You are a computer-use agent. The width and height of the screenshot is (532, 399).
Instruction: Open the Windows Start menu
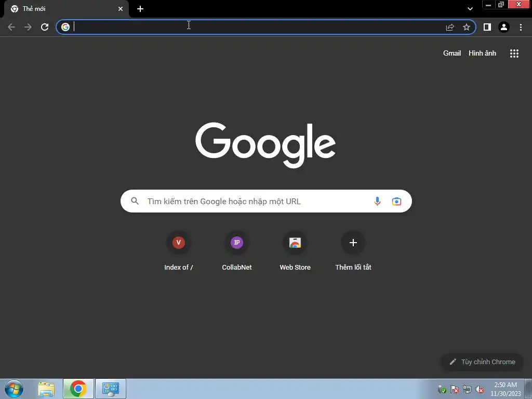[x=14, y=389]
